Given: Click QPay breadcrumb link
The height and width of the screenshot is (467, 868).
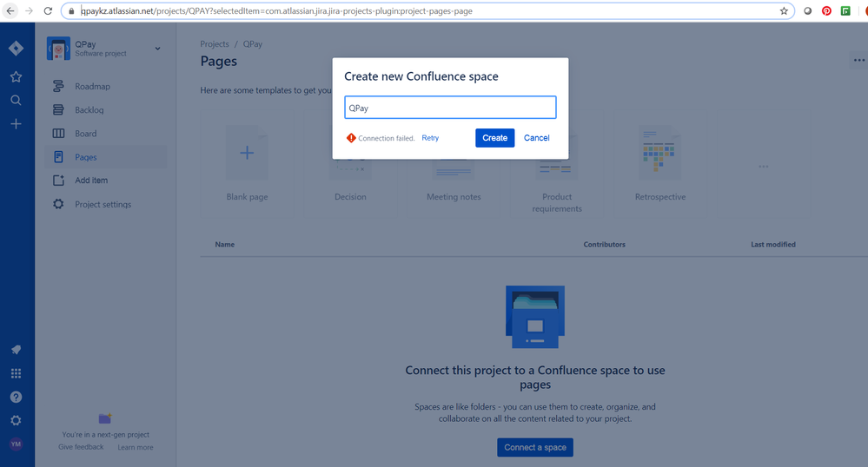Looking at the screenshot, I should pyautogui.click(x=253, y=44).
